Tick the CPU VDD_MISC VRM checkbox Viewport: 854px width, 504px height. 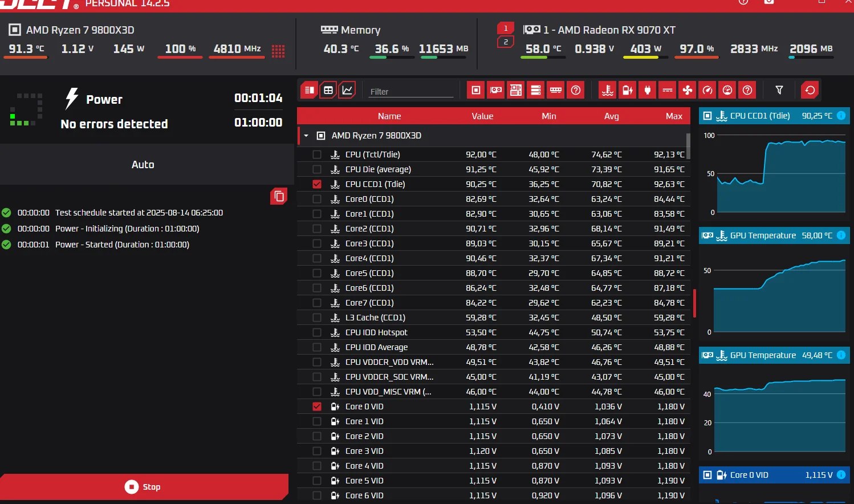pos(317,392)
